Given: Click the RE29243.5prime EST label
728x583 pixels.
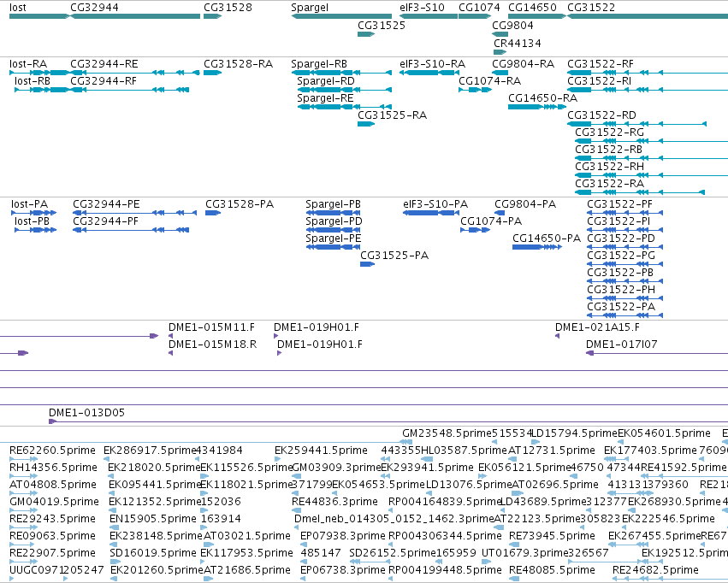Looking at the screenshot, I should tap(52, 519).
